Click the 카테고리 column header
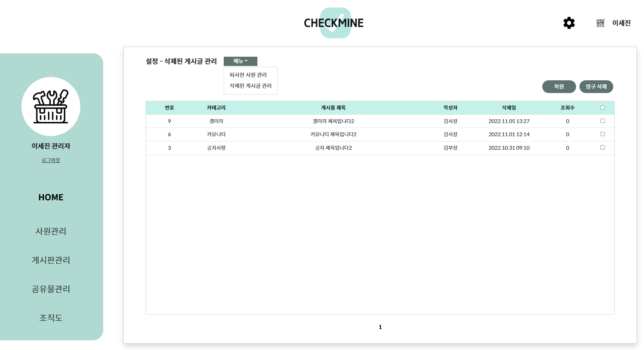The width and height of the screenshot is (644, 350). (x=216, y=108)
